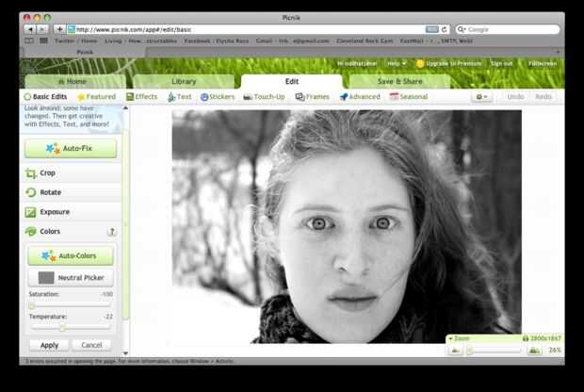This screenshot has height=392, width=584.
Task: Open the Advanced rocket section
Action: 360,97
